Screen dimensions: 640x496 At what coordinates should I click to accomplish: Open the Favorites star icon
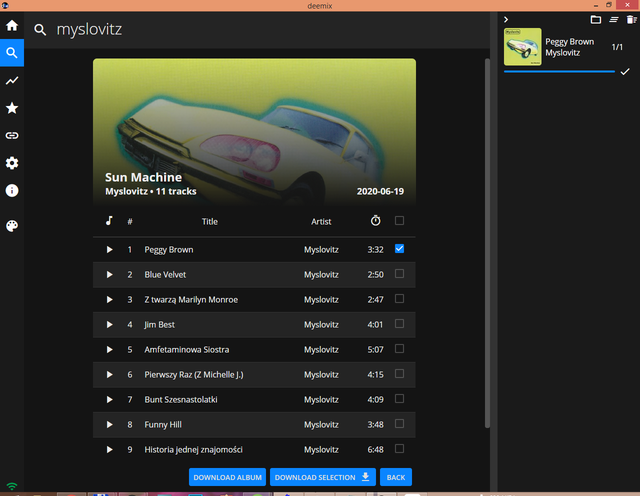point(12,108)
